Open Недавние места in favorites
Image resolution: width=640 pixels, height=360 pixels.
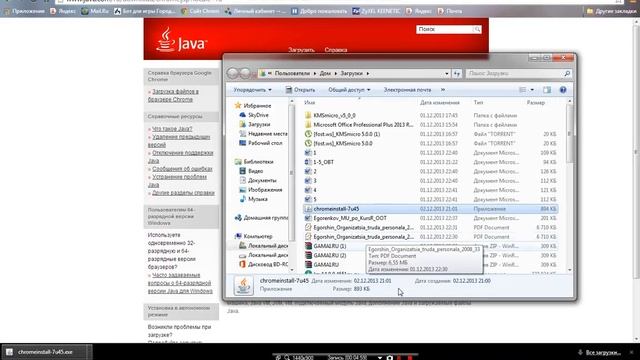267,134
